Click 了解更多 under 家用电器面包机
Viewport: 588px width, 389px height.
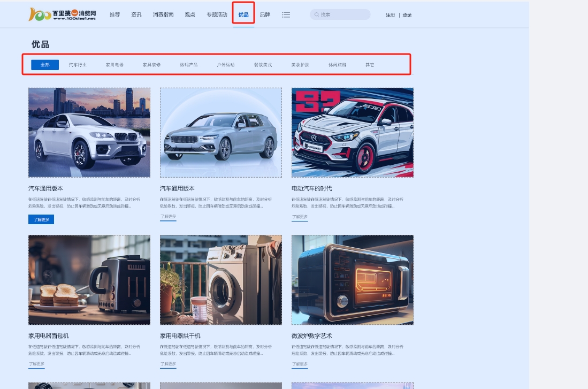(x=36, y=364)
